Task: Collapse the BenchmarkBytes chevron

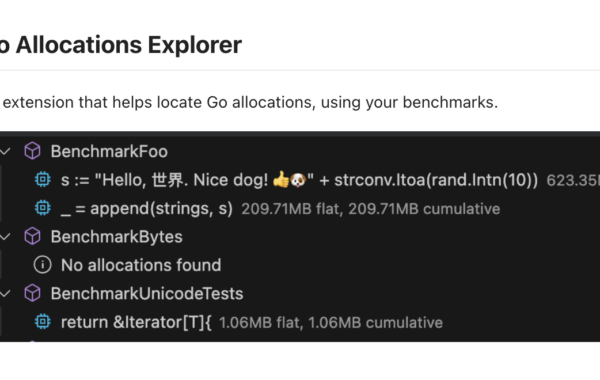Action: [x=5, y=236]
